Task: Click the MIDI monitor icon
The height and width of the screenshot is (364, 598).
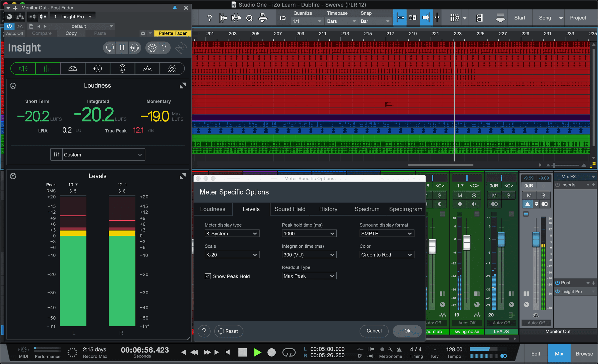Action: 23,350
